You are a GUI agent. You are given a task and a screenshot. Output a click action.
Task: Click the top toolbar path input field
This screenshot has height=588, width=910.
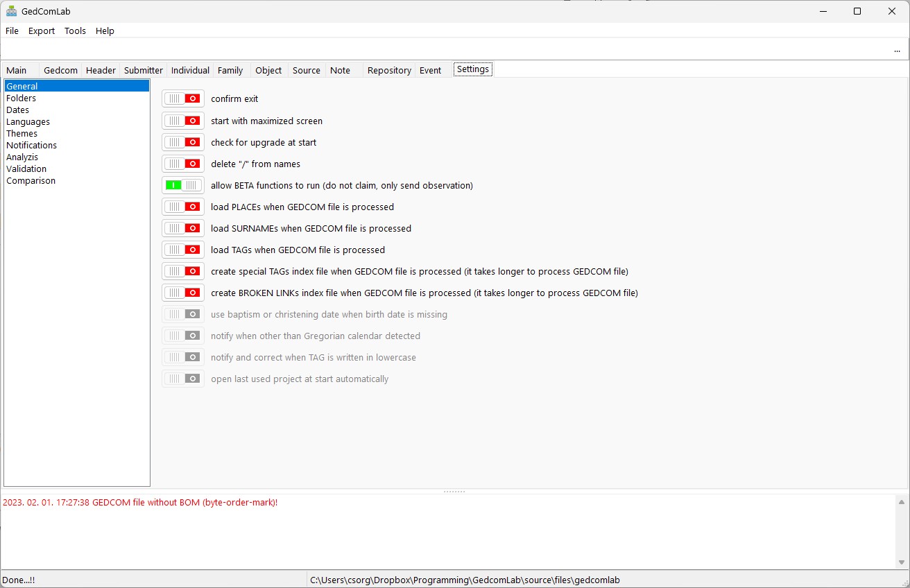pos(444,49)
